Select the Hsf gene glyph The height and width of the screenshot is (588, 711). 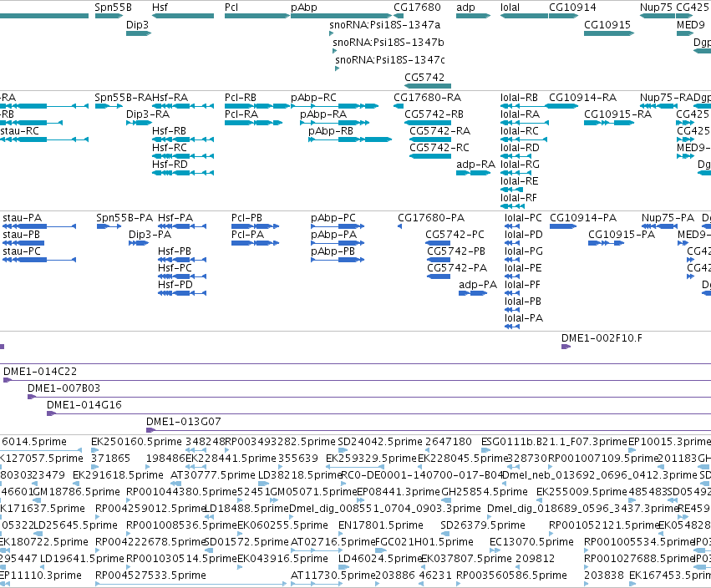[x=183, y=16]
